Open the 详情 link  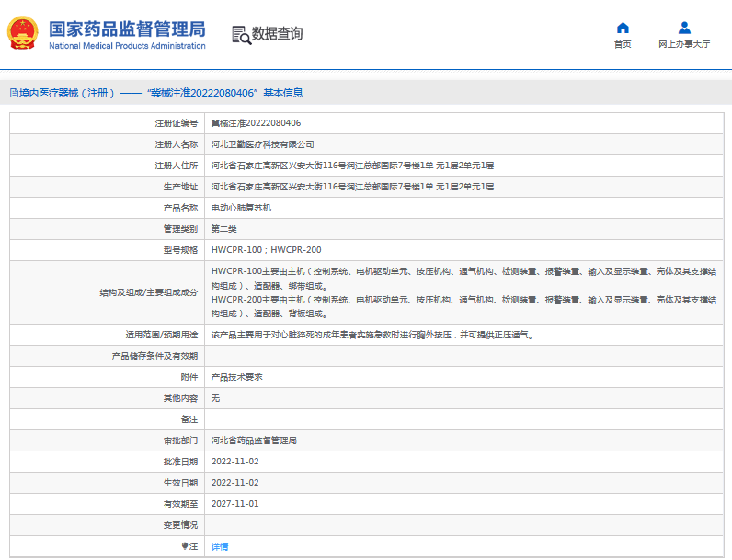point(220,546)
